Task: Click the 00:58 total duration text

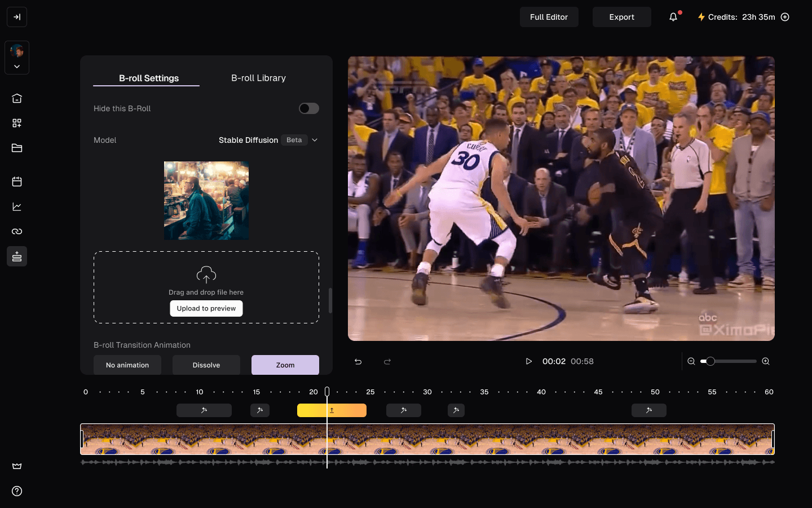Action: coord(582,361)
